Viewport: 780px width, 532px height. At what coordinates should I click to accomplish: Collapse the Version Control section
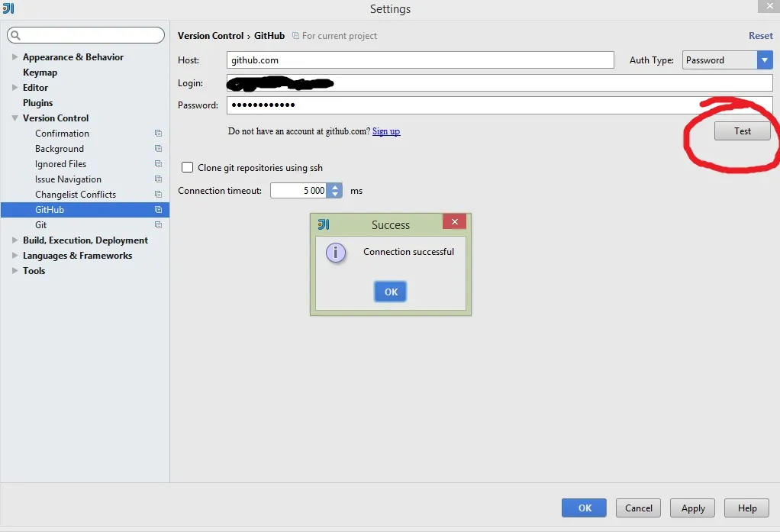15,118
